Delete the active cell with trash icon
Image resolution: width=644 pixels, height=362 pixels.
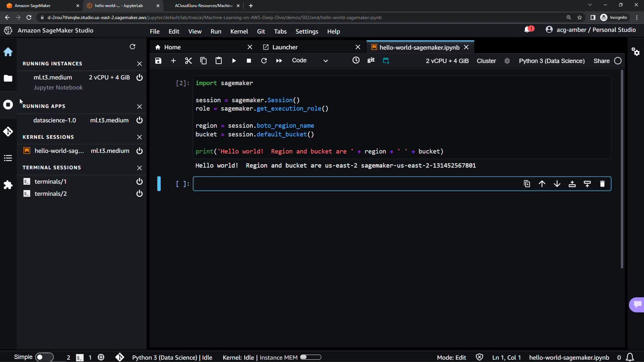[x=602, y=184]
